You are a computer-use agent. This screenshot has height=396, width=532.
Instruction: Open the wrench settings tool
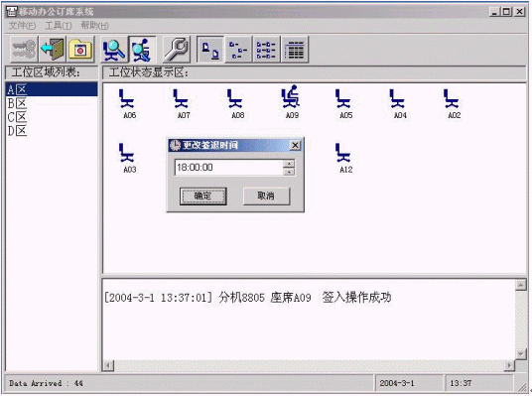[176, 50]
